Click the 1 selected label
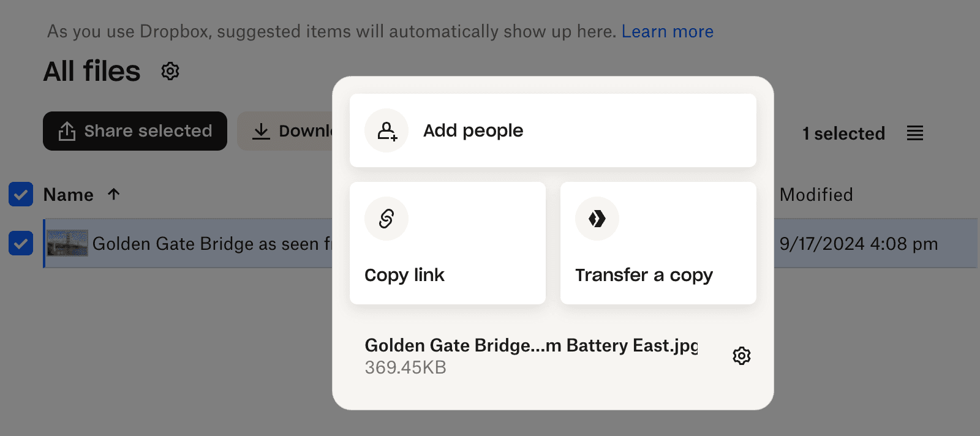The image size is (980, 436). tap(843, 133)
